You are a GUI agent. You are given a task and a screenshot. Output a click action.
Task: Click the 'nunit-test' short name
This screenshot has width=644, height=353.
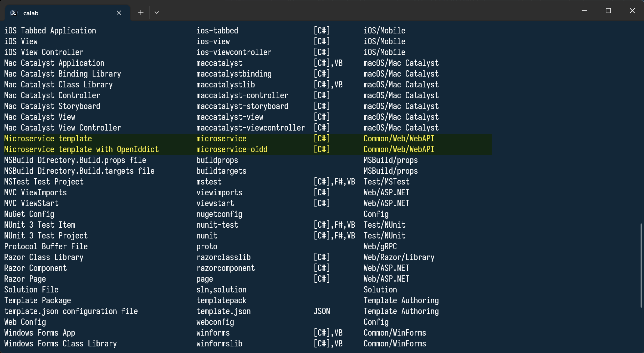click(217, 225)
